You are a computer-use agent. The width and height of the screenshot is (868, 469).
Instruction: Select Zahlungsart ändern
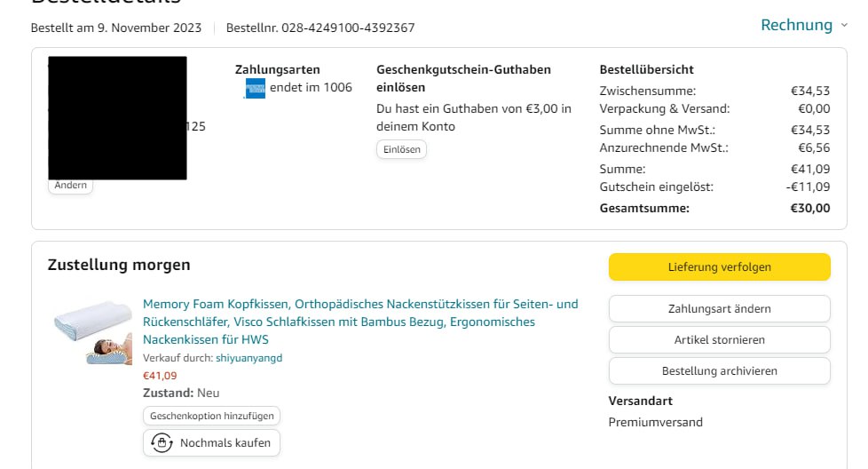(719, 309)
